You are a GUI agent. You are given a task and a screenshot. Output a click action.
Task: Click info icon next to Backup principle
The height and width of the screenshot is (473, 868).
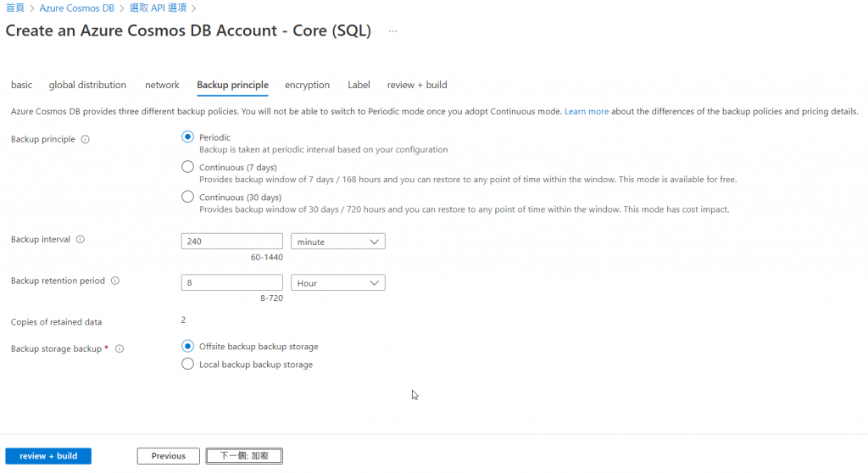(85, 140)
